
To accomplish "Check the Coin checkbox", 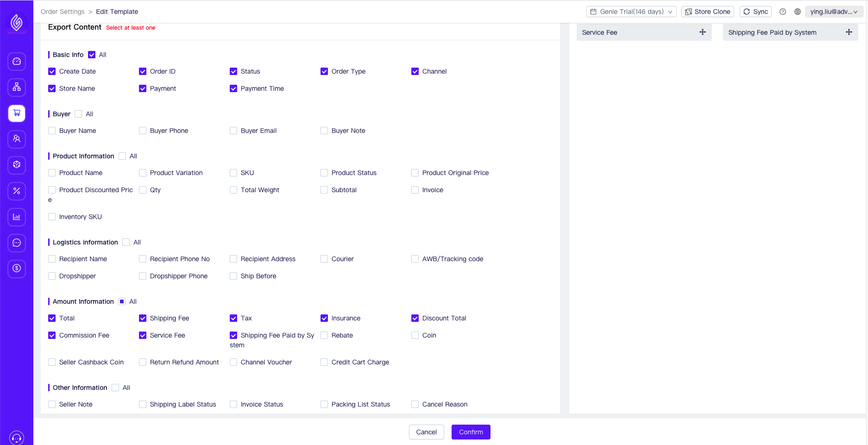I will coord(415,335).
